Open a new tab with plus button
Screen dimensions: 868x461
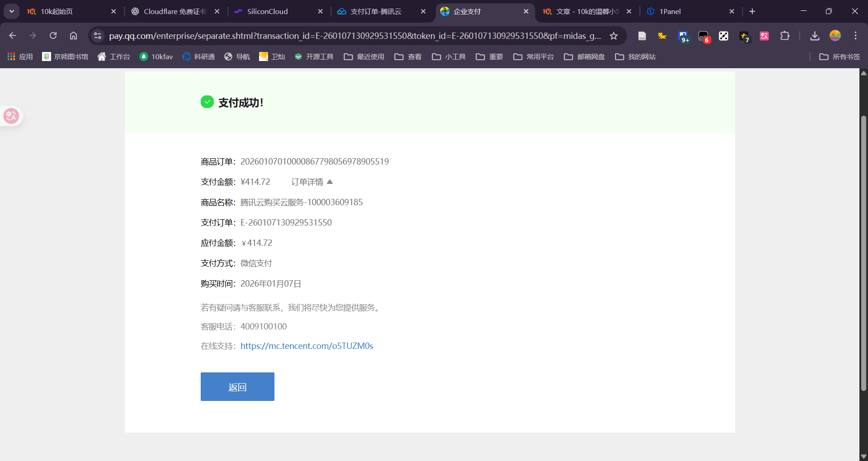click(752, 11)
